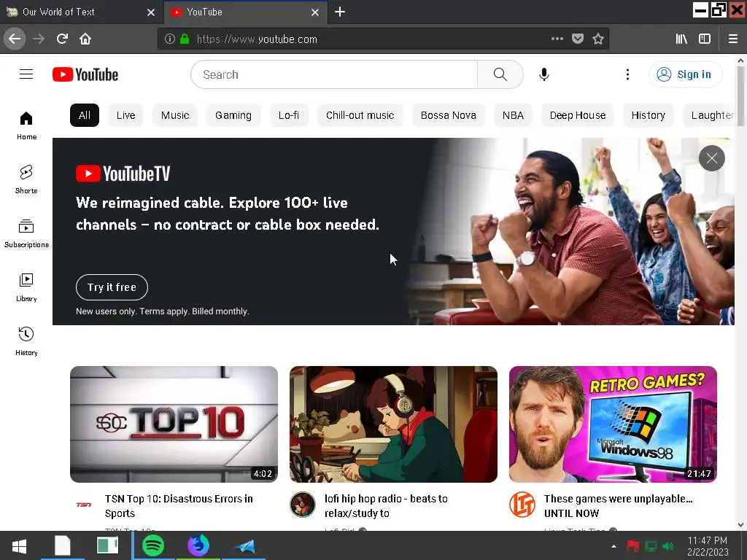Open the Firefox application menu

[733, 39]
